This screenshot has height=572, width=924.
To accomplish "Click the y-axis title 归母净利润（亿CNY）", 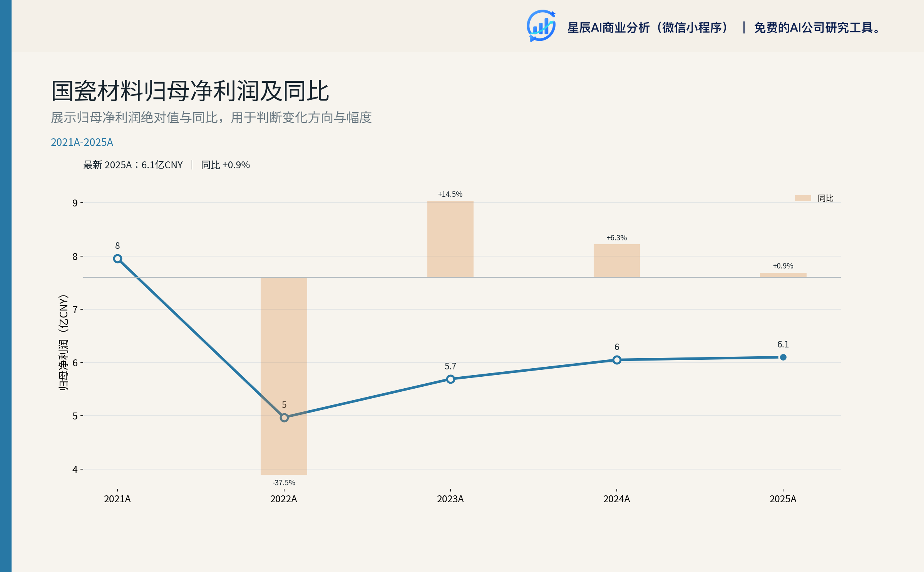I will tap(64, 342).
